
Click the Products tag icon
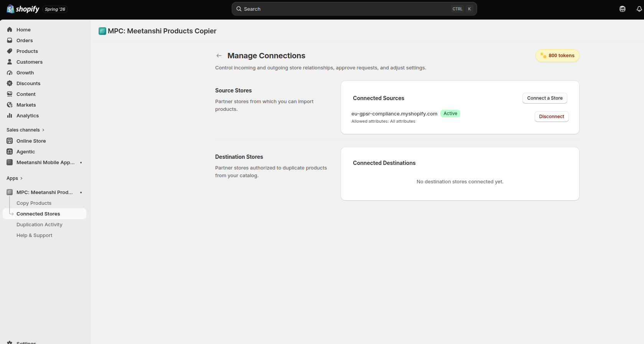click(10, 51)
